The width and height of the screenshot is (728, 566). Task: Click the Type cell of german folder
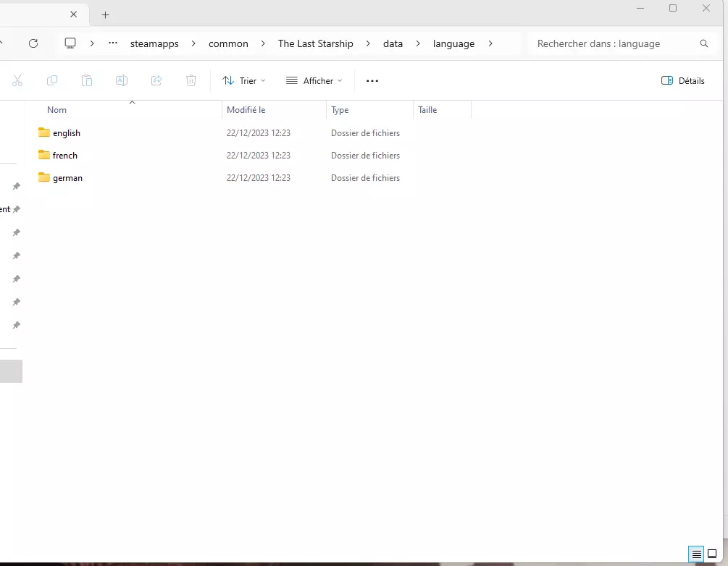(365, 178)
